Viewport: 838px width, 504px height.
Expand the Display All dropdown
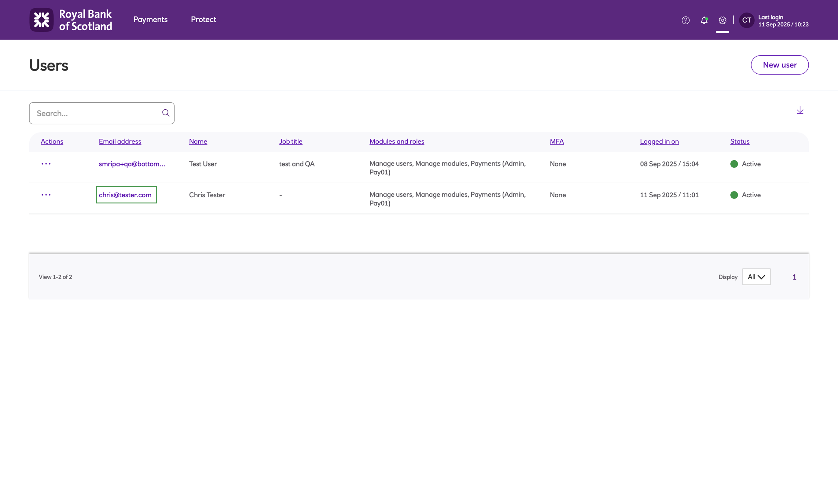[756, 277]
